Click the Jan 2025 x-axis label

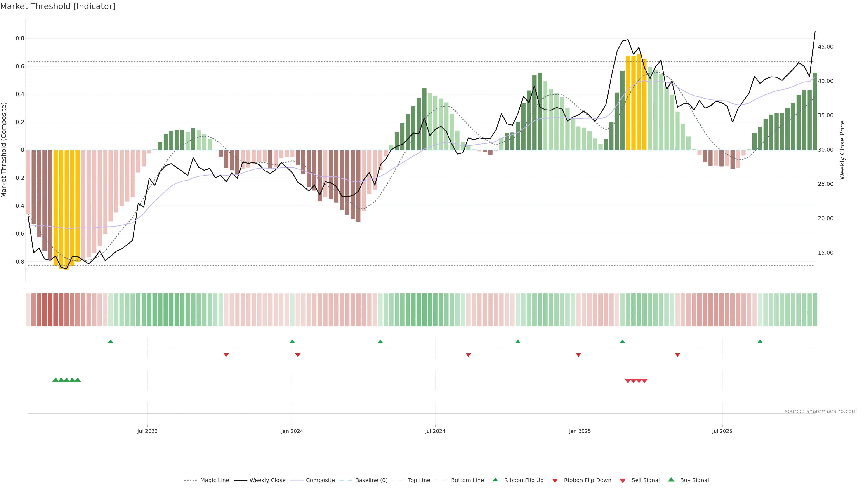click(580, 431)
